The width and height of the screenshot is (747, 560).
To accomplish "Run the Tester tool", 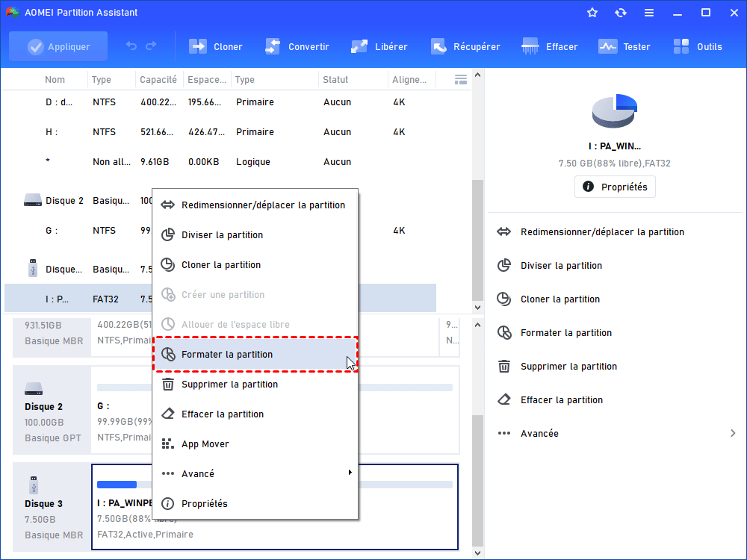I will pos(608,46).
